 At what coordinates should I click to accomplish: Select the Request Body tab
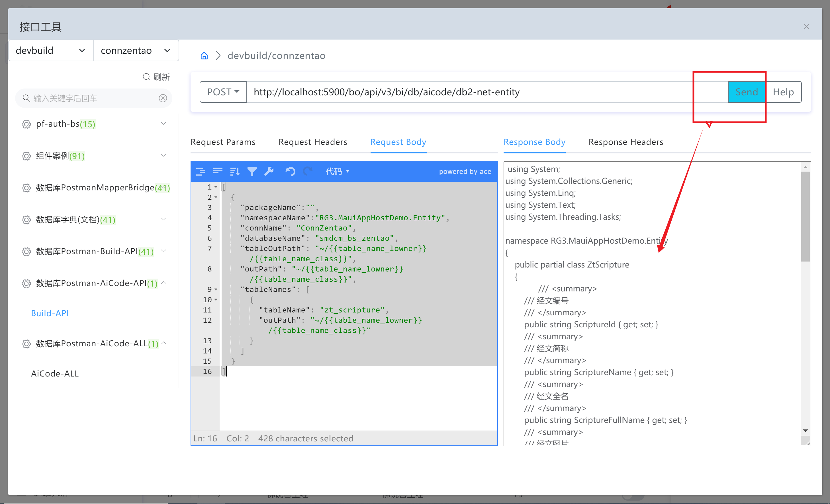398,142
